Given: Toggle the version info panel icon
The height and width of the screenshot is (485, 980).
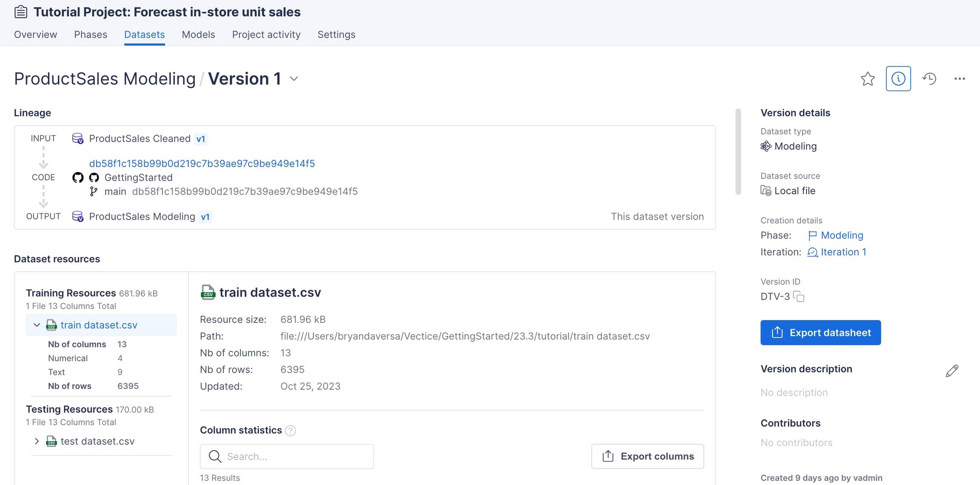Looking at the screenshot, I should click(898, 79).
